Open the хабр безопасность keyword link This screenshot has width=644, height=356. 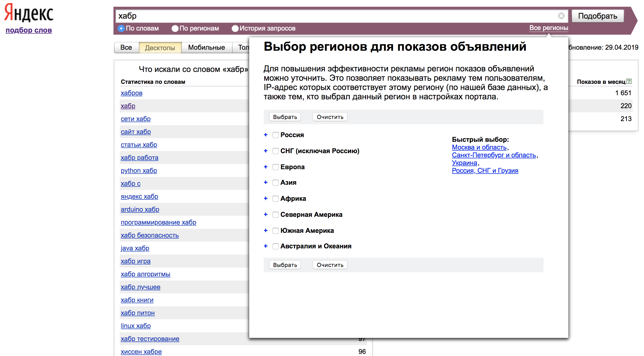150,235
